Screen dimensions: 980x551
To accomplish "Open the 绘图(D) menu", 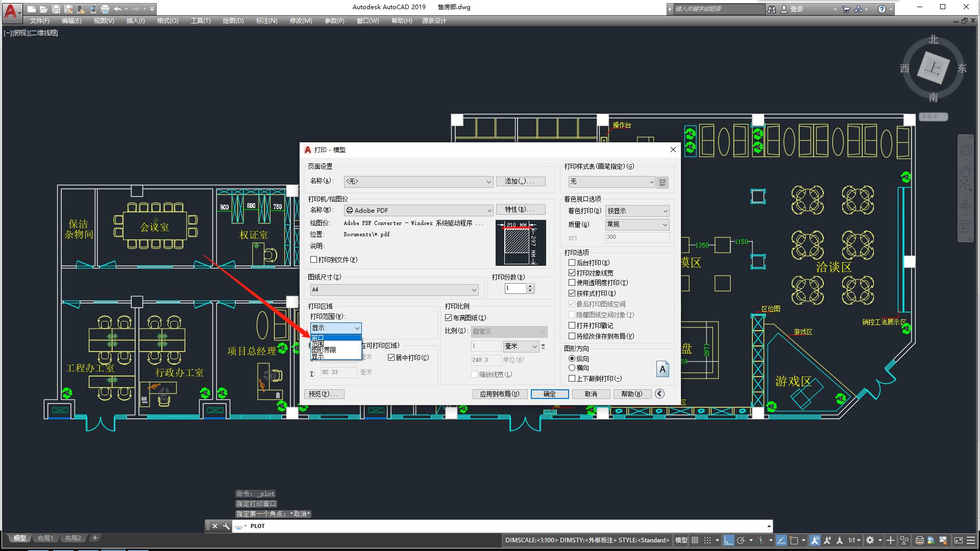I will 233,21.
